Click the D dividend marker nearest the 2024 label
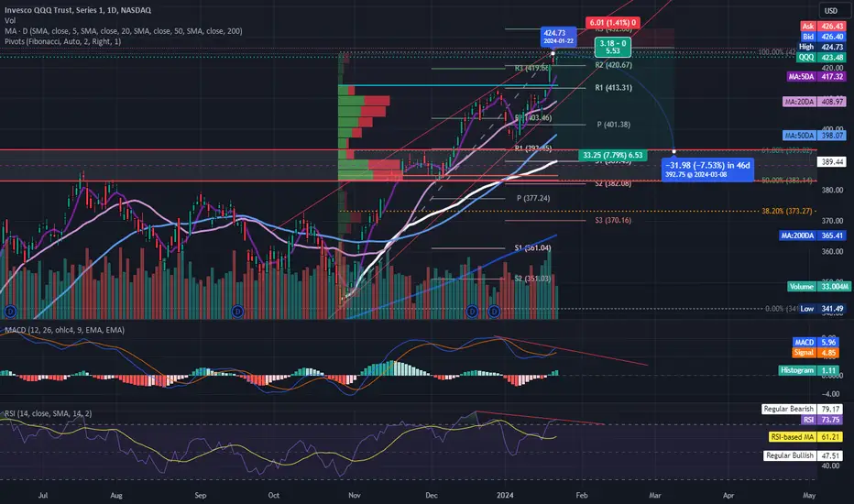Image resolution: width=854 pixels, height=504 pixels. click(x=494, y=312)
